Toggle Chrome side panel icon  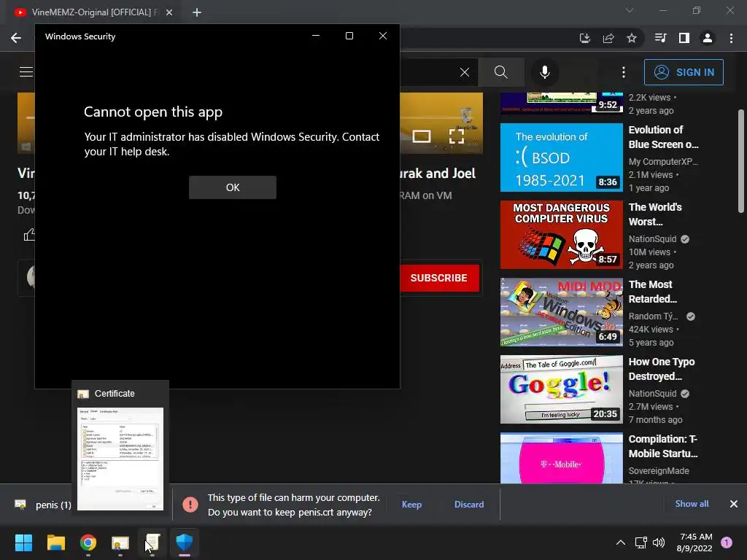tap(684, 38)
